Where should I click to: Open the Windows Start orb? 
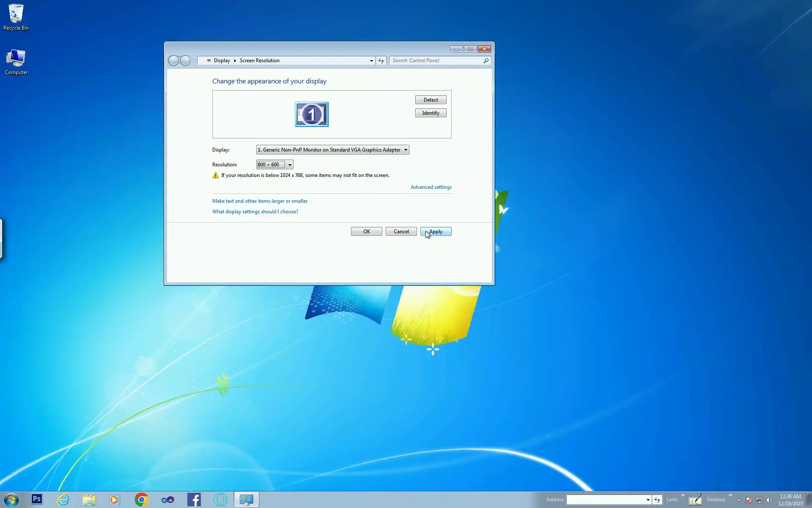[11, 500]
